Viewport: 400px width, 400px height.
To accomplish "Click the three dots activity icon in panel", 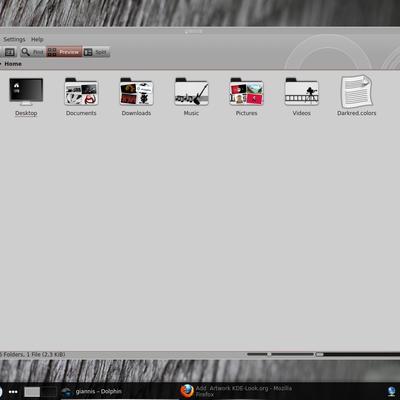I will point(13,392).
